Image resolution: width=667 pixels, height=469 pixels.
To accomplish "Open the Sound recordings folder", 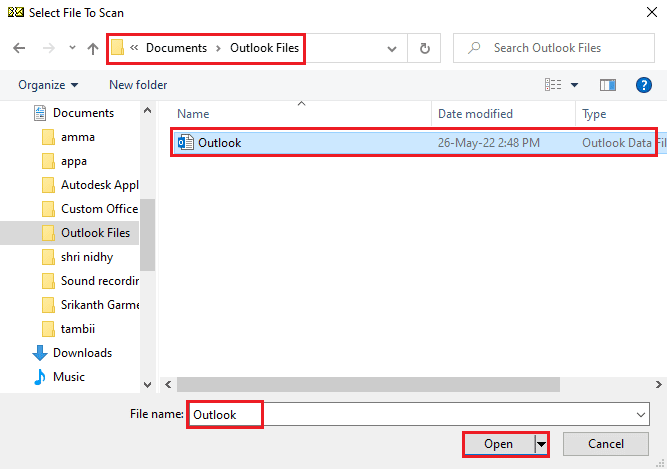I will (100, 281).
